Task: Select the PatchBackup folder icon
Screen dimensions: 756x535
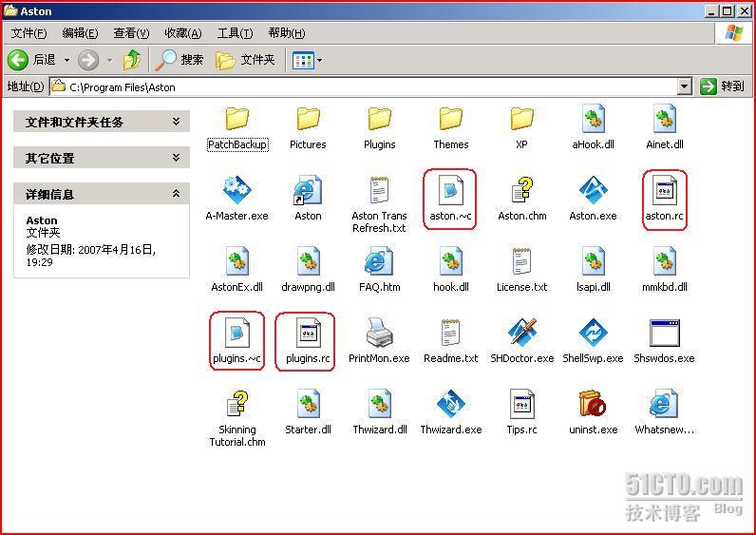Action: (236, 119)
